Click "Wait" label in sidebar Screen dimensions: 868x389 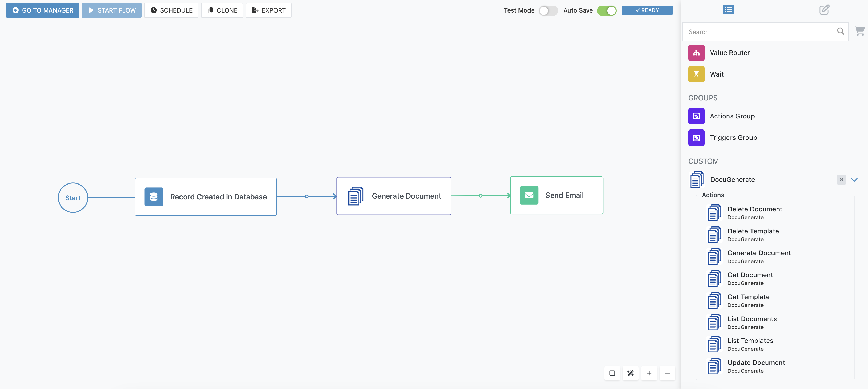pos(716,74)
